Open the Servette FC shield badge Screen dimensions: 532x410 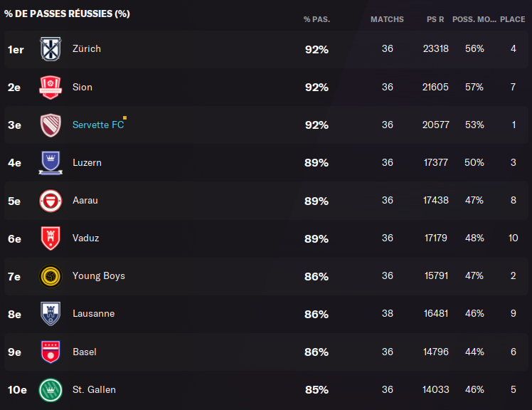[50, 125]
